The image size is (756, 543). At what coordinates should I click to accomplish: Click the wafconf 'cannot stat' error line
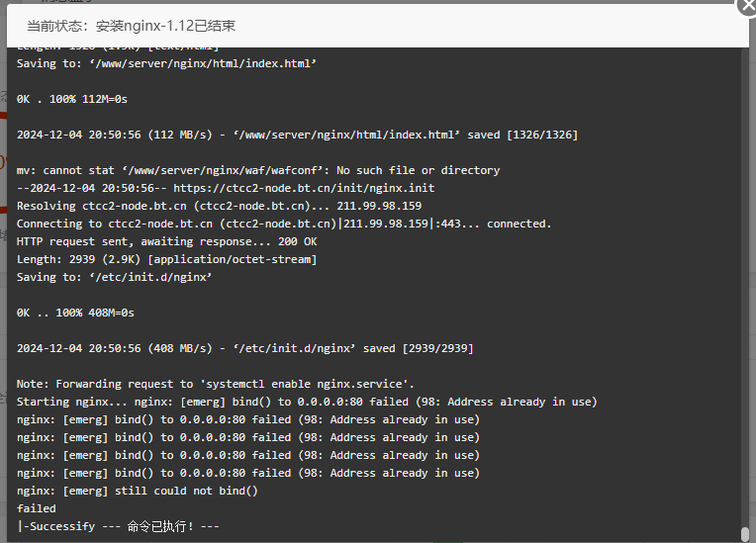click(258, 170)
